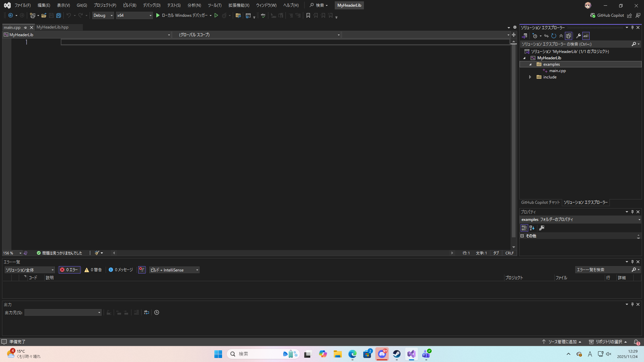Open the ビルド(B) menu
Screen dimensions: 644x362
point(129,5)
